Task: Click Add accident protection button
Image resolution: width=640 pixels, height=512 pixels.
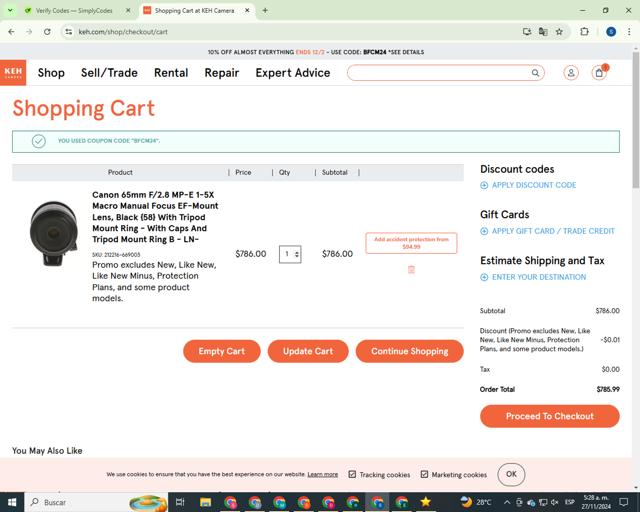Action: 411,243
